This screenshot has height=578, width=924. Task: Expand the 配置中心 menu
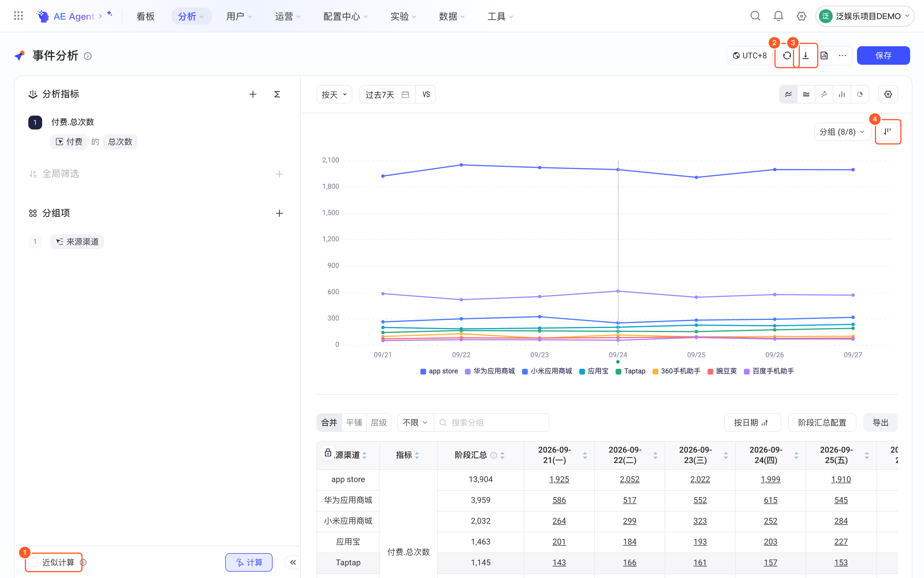click(345, 16)
